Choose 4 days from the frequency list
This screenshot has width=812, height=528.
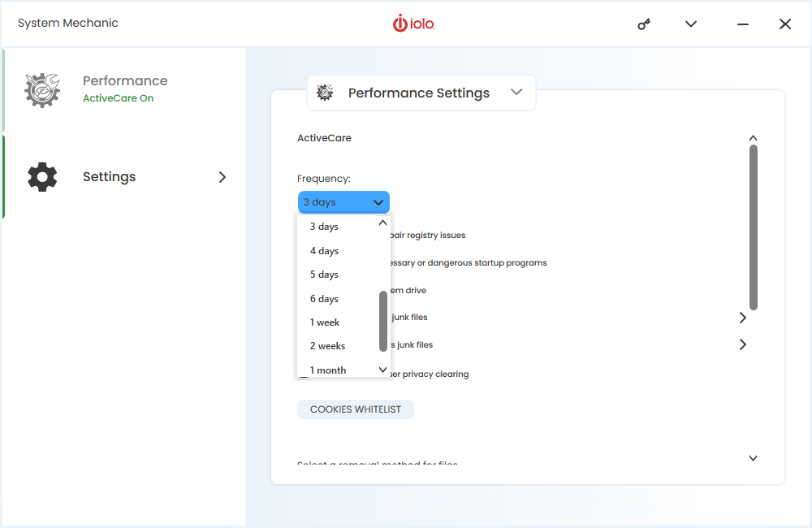pyautogui.click(x=338, y=251)
